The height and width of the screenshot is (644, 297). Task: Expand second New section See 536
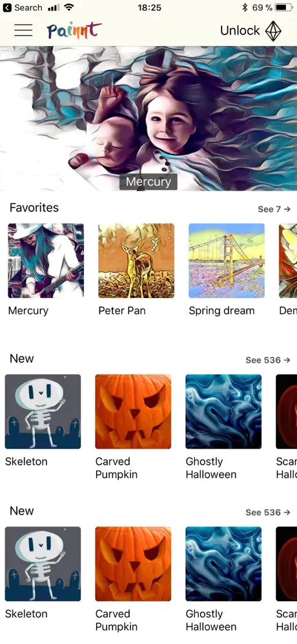pyautogui.click(x=269, y=512)
